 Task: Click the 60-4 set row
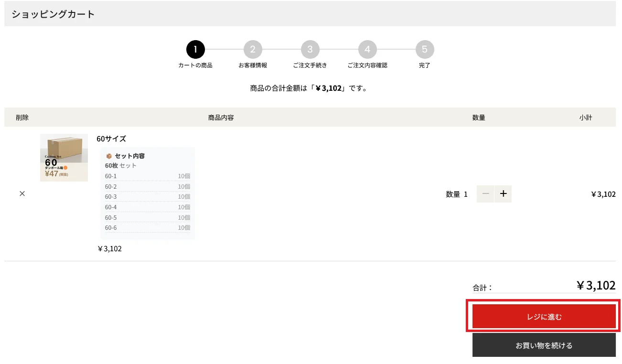tap(148, 207)
